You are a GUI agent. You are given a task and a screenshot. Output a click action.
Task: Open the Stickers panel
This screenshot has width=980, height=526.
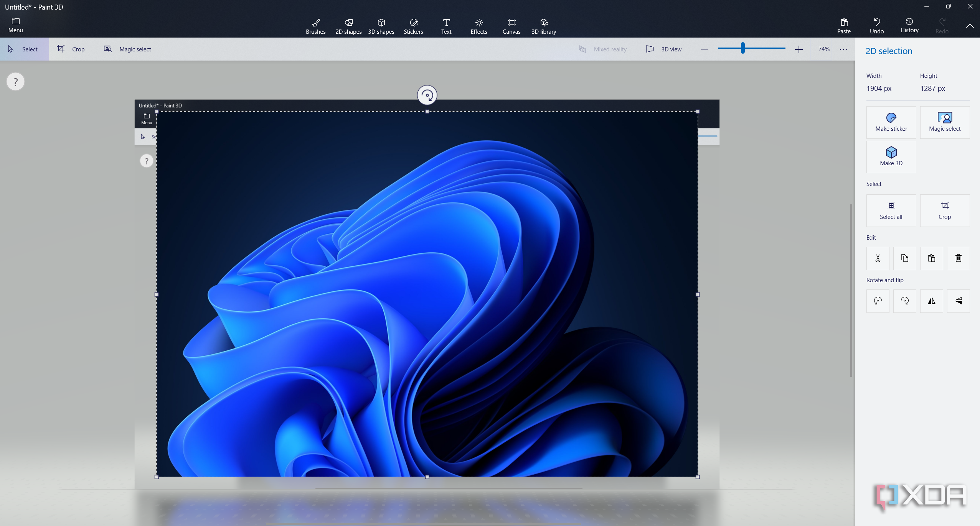point(413,26)
